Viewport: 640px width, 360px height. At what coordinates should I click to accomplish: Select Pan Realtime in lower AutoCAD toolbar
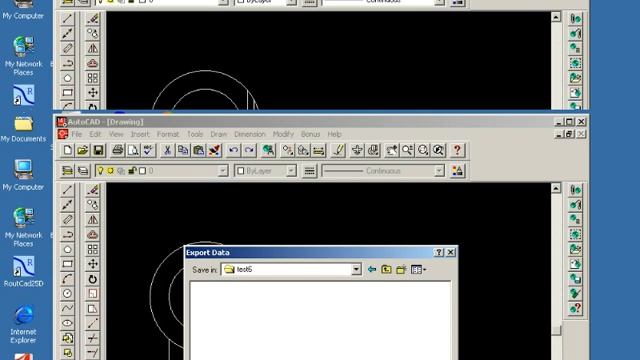pos(392,150)
